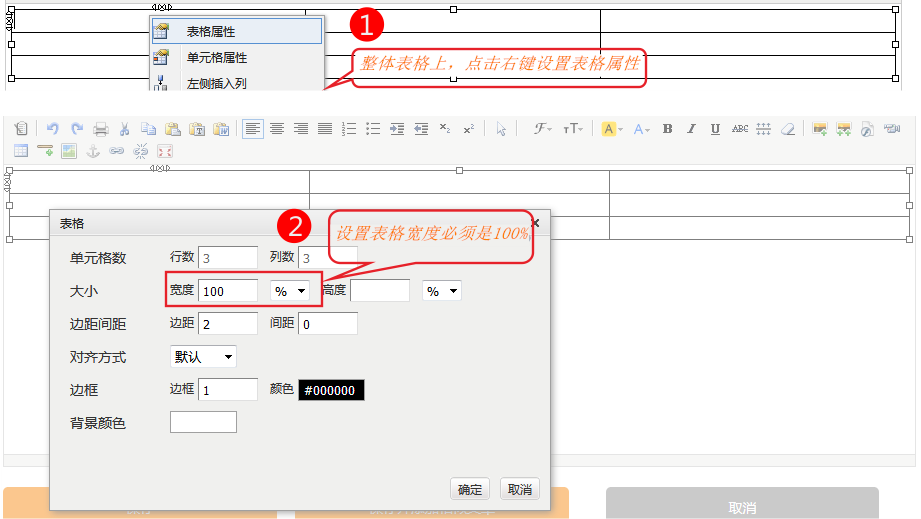Toggle underline formatting
The image size is (921, 519).
click(x=715, y=129)
